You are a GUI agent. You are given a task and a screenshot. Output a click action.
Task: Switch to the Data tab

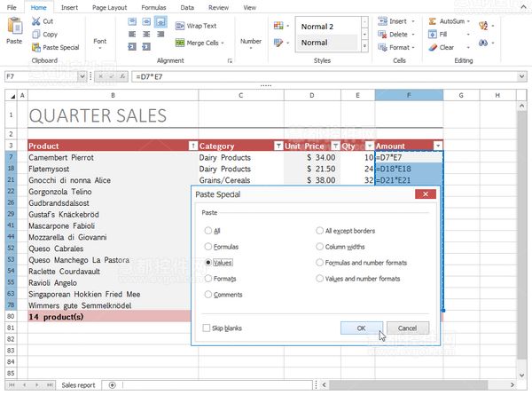tap(187, 7)
